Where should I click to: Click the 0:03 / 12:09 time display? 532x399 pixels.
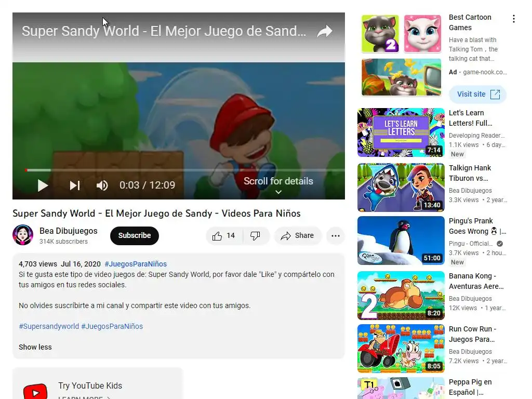click(147, 185)
